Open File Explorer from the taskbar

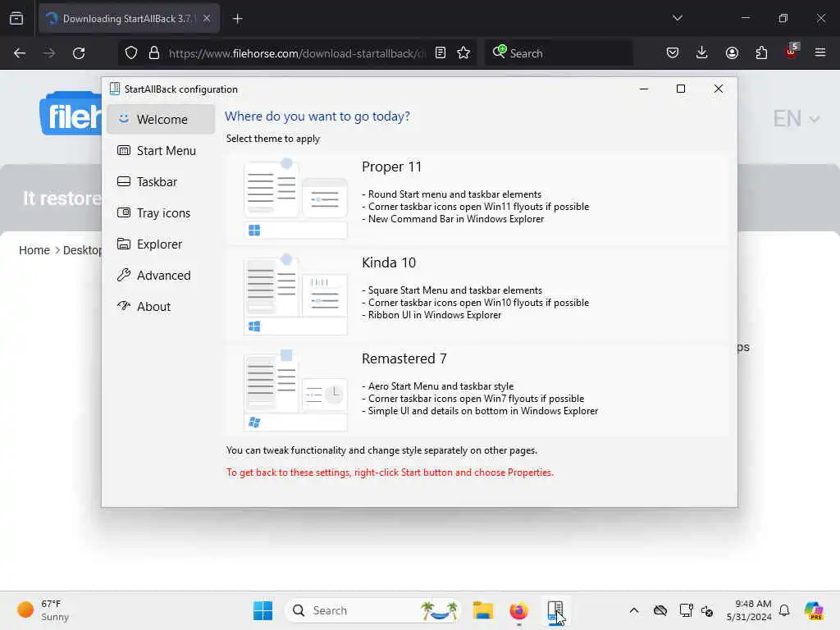(x=482, y=610)
